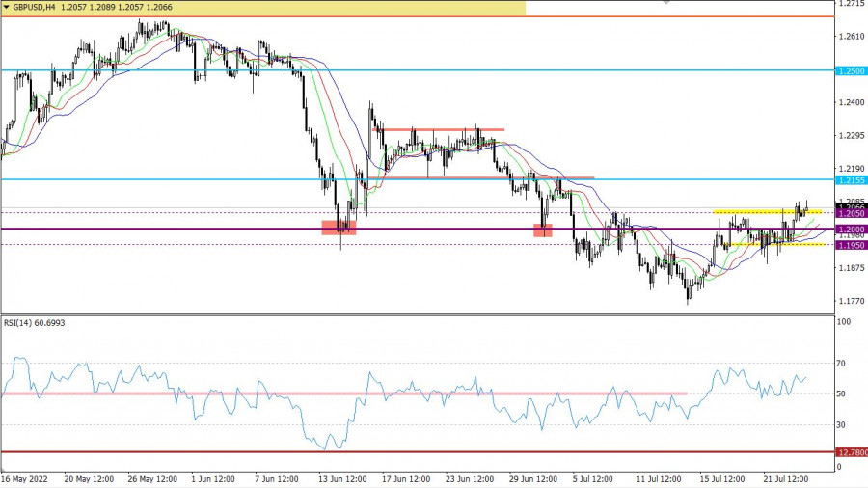This screenshot has height=488, width=868.
Task: Click the purple 1.1950 price label
Action: tap(851, 245)
